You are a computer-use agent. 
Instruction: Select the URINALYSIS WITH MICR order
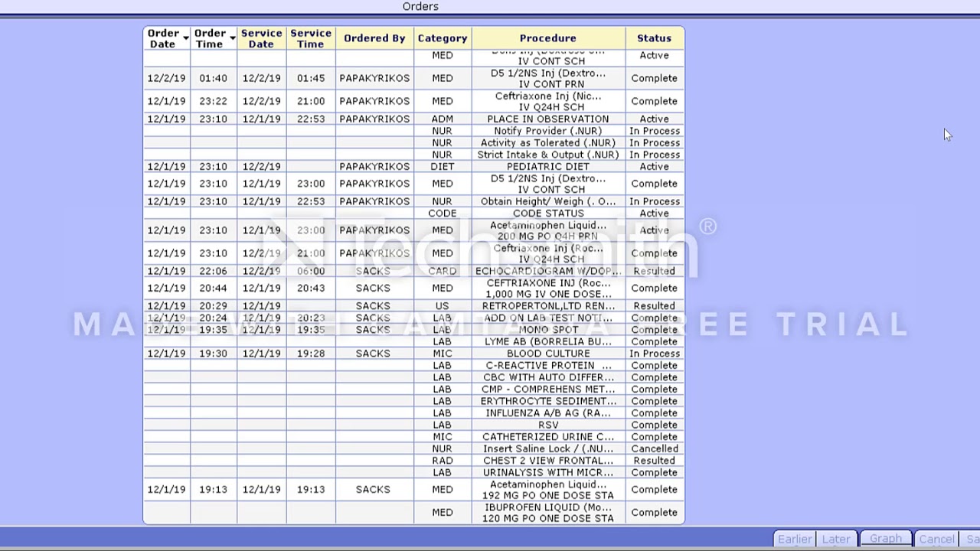(x=548, y=473)
